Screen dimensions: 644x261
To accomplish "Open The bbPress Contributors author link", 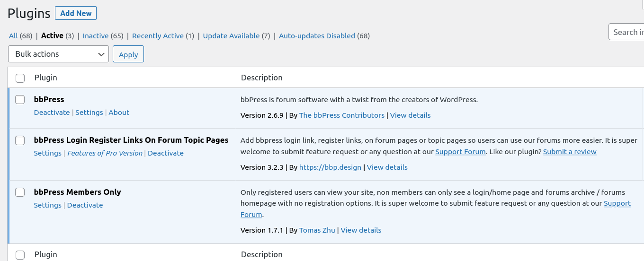I will point(342,115).
